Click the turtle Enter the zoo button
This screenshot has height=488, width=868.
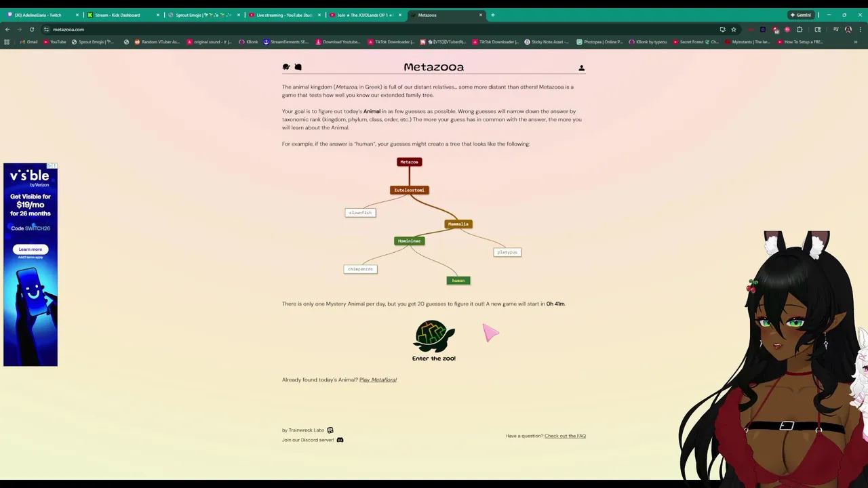click(434, 341)
